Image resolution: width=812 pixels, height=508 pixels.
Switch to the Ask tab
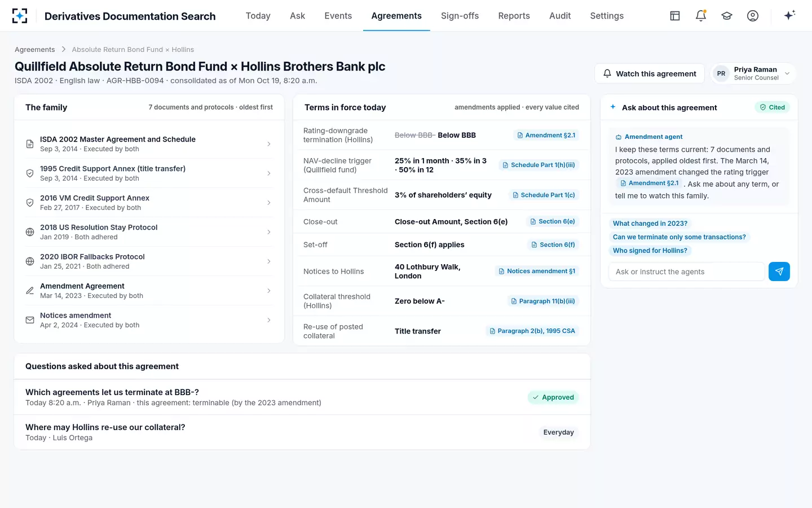point(297,16)
